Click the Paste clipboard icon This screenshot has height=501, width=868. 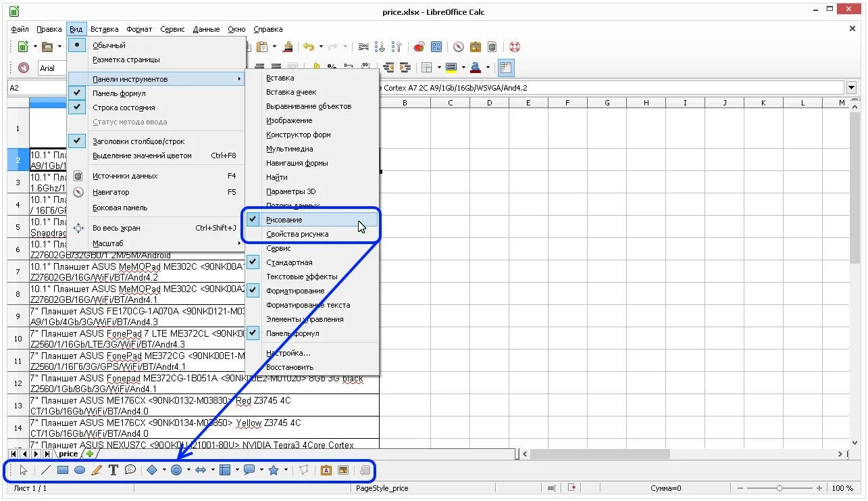[263, 47]
